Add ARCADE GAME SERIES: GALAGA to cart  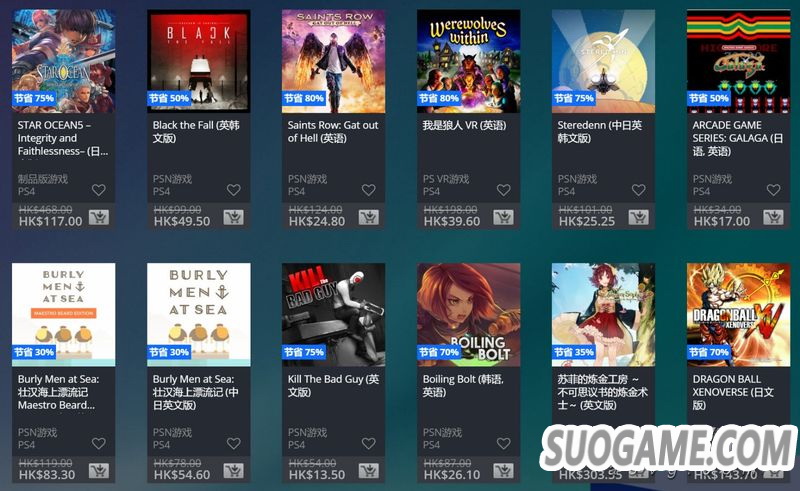[773, 217]
